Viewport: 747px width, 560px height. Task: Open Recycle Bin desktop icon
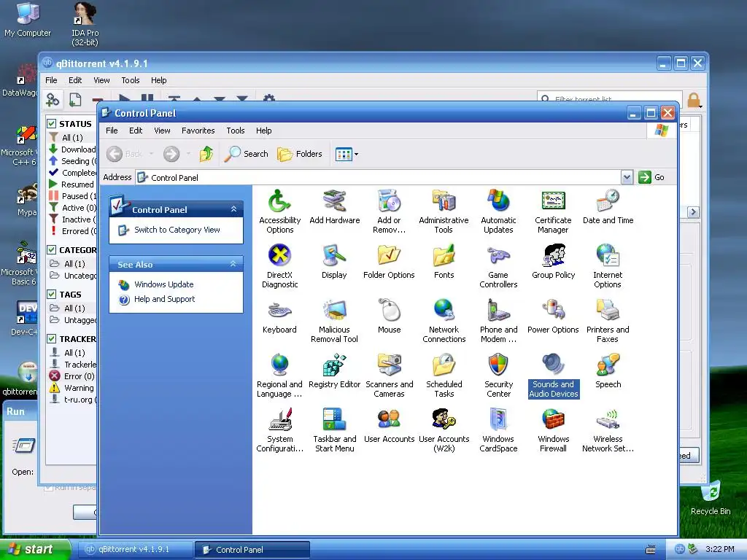point(711,497)
